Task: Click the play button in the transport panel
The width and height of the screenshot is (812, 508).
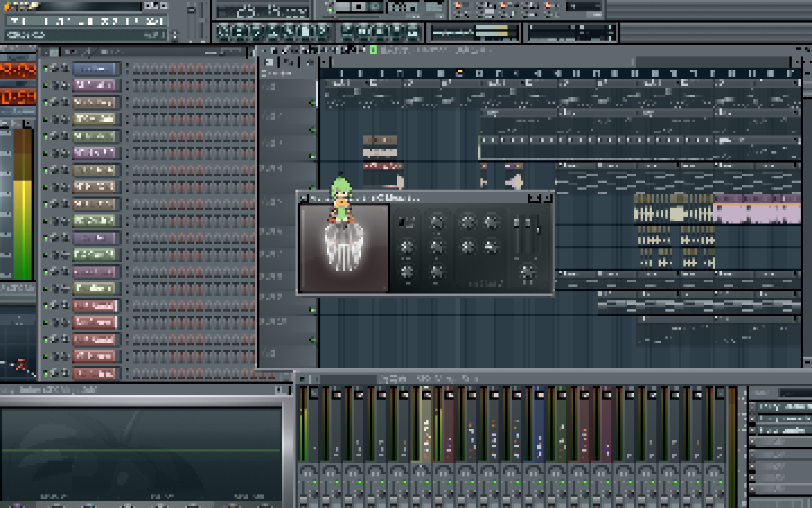Action: (345, 7)
